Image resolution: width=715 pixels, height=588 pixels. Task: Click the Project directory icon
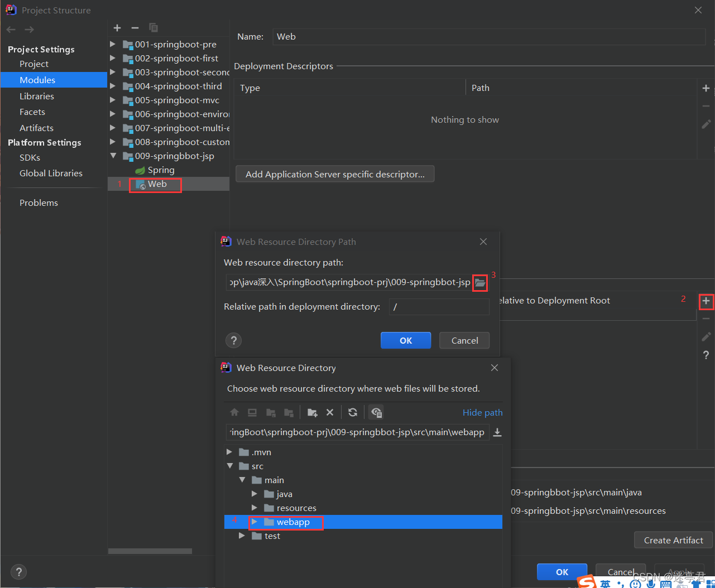pyautogui.click(x=271, y=412)
